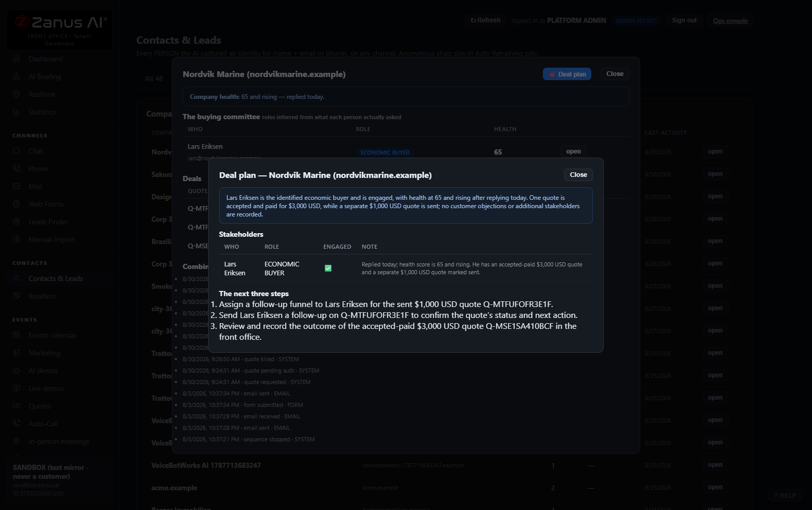Image resolution: width=812 pixels, height=510 pixels.
Task: Click the Company health summary banner
Action: point(406,97)
